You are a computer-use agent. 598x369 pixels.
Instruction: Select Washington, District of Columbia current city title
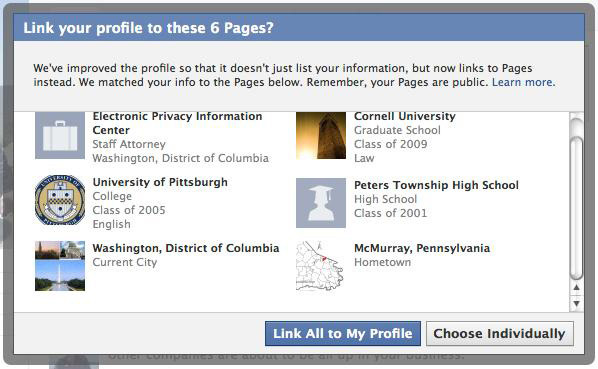[x=186, y=248]
